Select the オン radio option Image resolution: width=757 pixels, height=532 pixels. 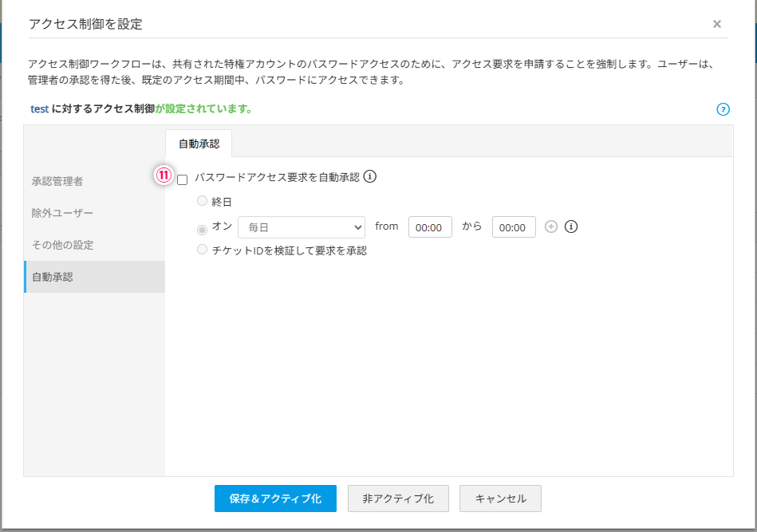click(202, 229)
